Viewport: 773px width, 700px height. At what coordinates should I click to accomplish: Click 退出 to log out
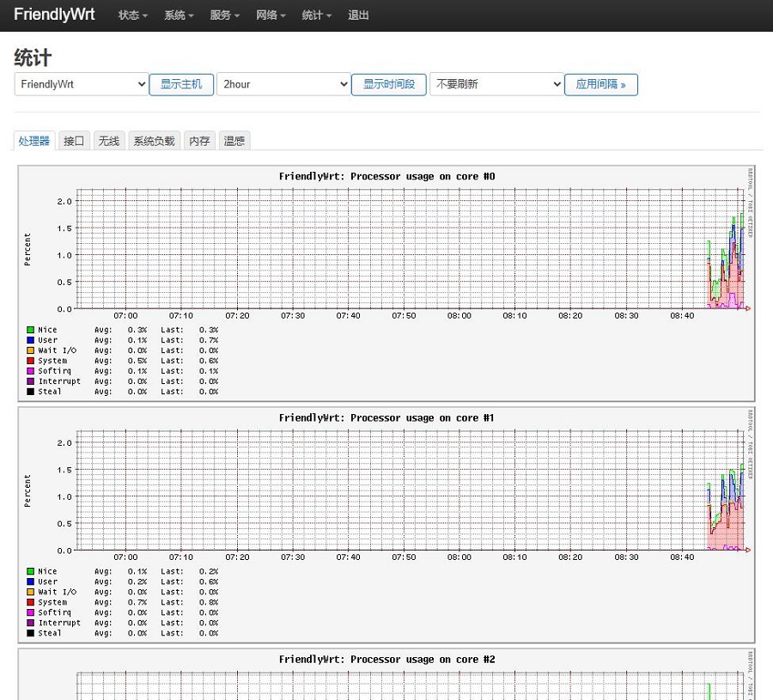pyautogui.click(x=358, y=15)
